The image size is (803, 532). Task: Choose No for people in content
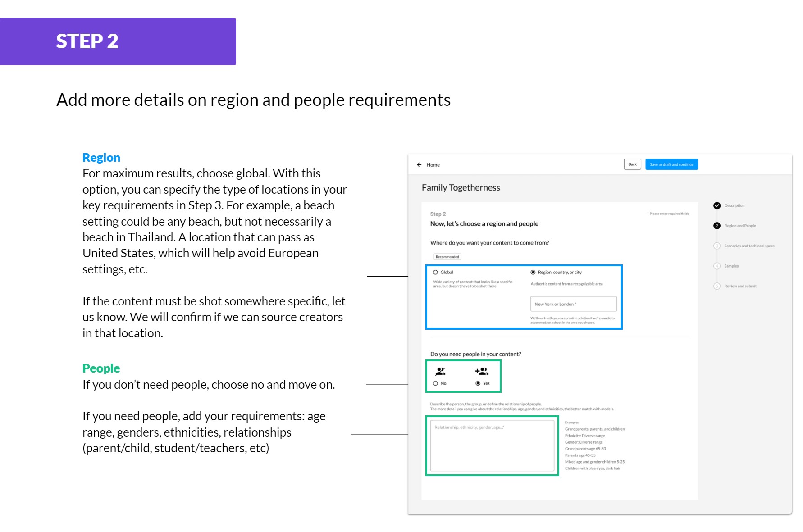point(436,383)
